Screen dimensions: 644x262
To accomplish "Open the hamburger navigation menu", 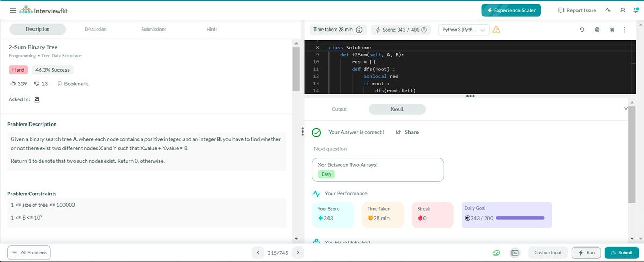I will click(x=12, y=10).
